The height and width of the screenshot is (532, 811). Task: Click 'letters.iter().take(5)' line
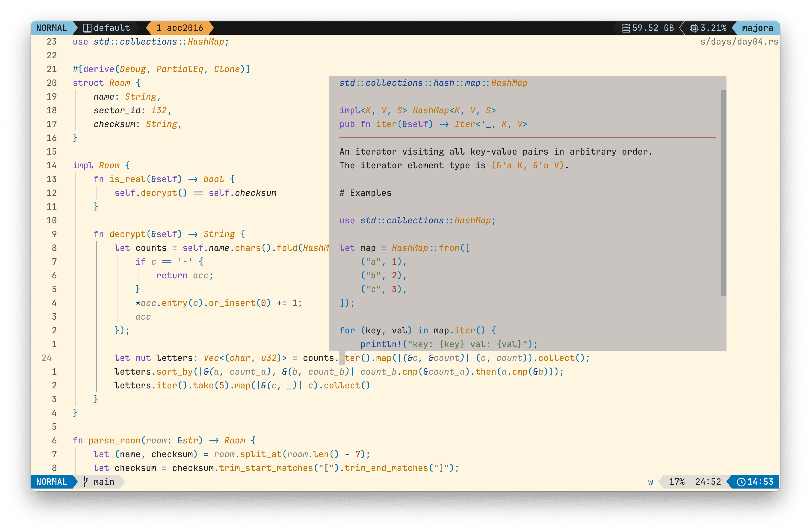(x=242, y=386)
